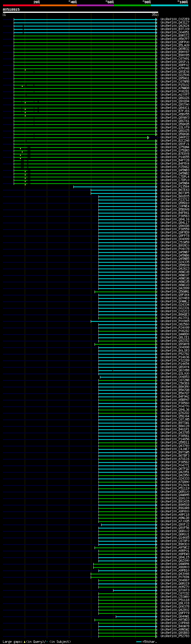Image resolution: width=191 pixels, height=644 pixels.
Task: Select the UniRef100_Q3L0T9 label
Action: click(175, 128)
